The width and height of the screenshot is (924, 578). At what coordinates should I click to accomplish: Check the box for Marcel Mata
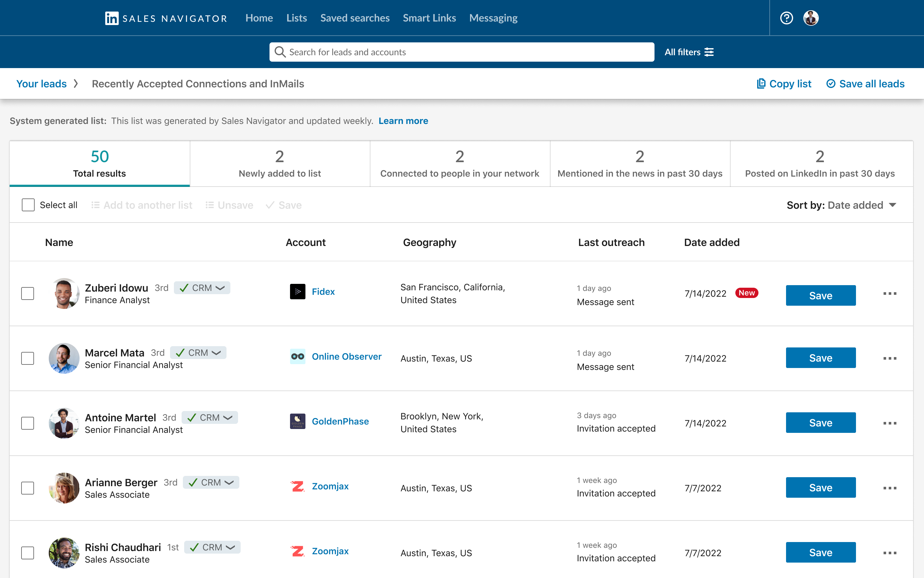28,358
